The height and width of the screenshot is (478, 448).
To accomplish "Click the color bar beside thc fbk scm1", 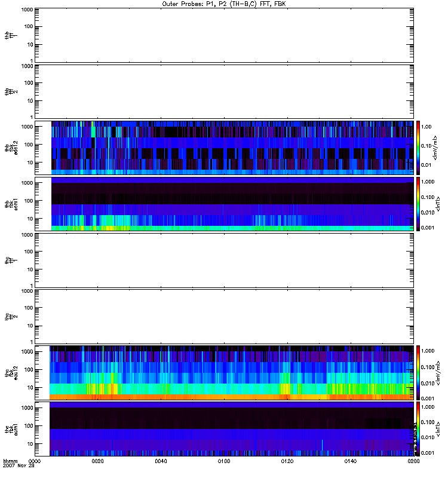I will [x=418, y=429].
